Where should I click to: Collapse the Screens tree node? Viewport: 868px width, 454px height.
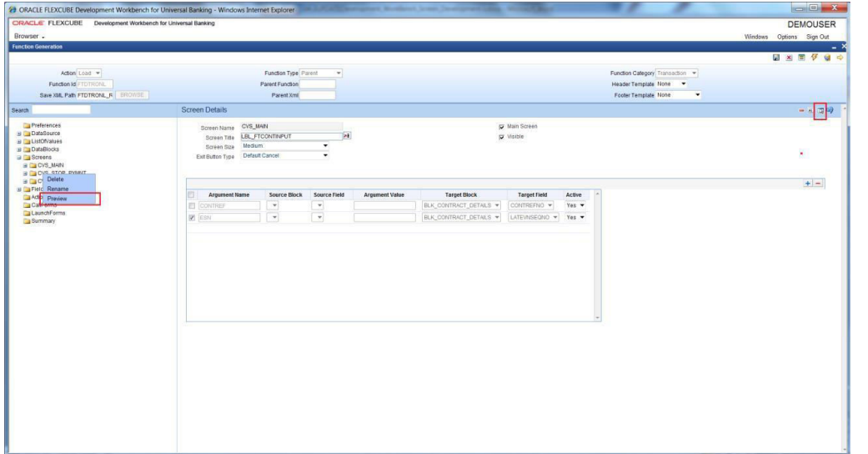tap(19, 158)
